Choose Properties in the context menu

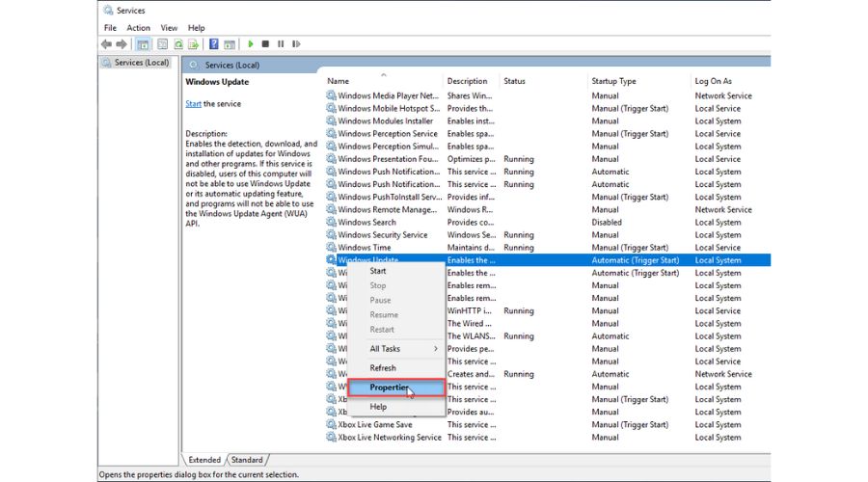(390, 388)
